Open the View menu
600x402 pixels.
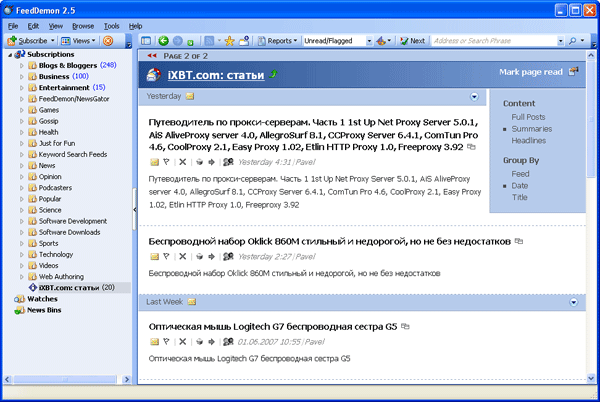tap(55, 26)
